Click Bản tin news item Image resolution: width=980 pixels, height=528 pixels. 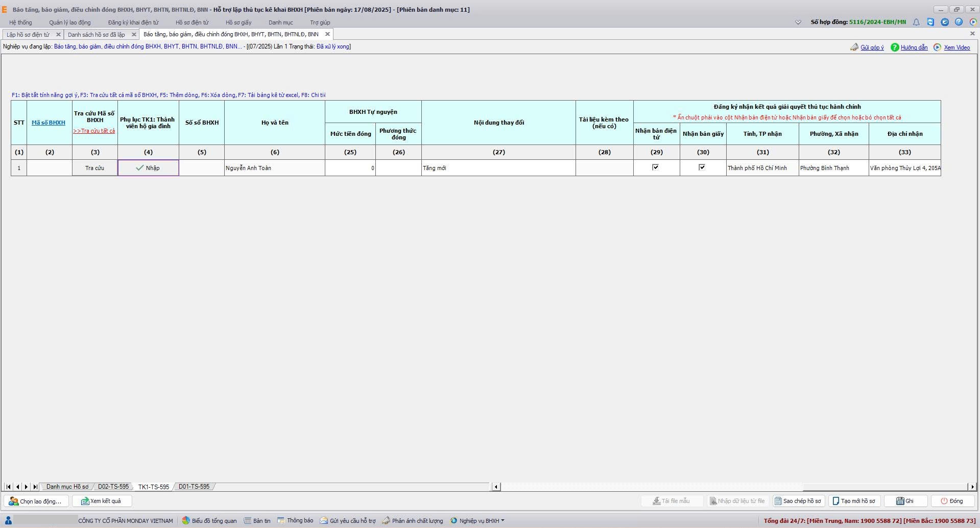[257, 521]
